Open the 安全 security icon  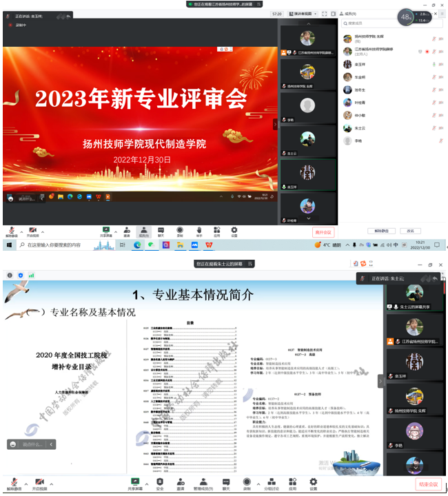pyautogui.click(x=160, y=484)
